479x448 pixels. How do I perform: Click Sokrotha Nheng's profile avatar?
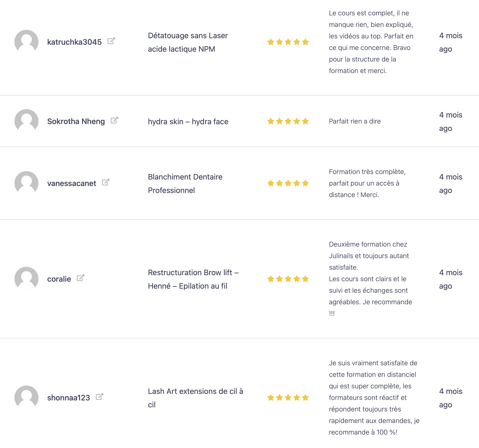[26, 121]
